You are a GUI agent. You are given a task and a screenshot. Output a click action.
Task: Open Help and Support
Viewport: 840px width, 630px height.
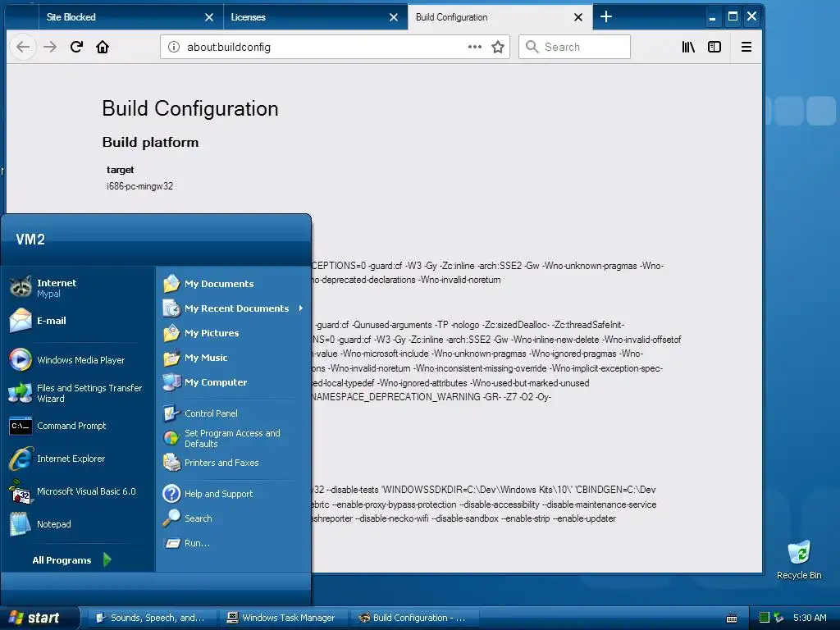tap(233, 493)
